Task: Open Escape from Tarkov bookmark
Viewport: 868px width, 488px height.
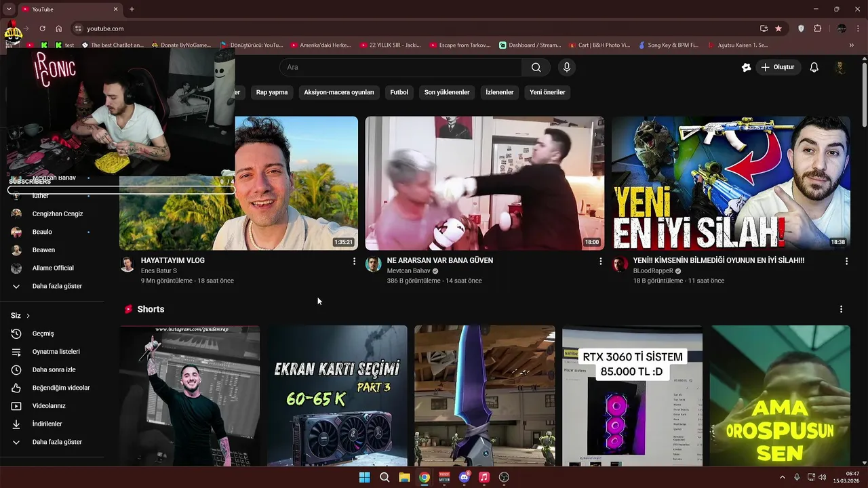Action: click(460, 45)
